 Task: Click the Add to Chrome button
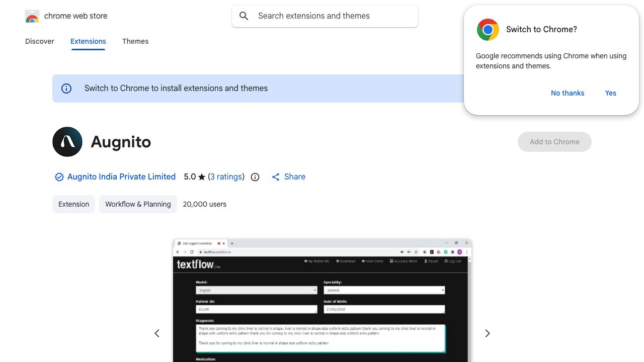(x=554, y=142)
